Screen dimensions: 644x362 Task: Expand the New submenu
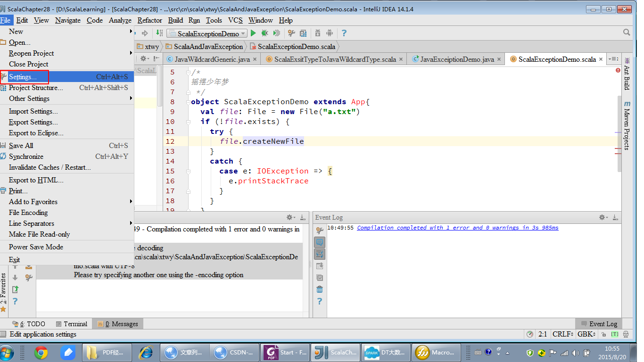tap(67, 32)
